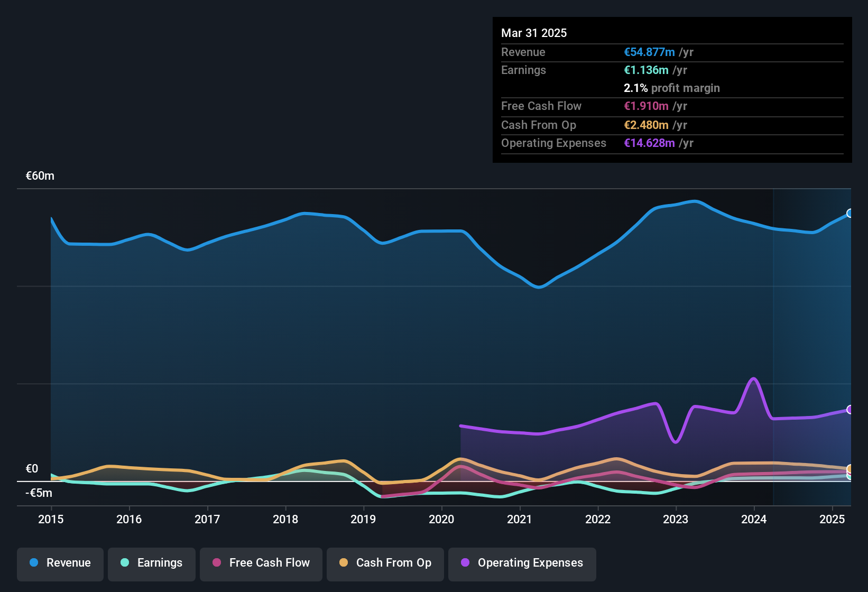Click the pink Free Cash Flow legend dot
This screenshot has height=592, width=868.
point(217,563)
